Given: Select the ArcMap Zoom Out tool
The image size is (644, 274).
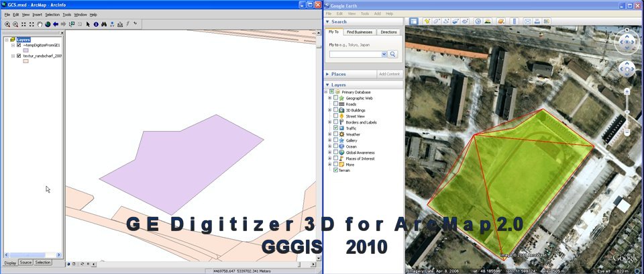Looking at the screenshot, I should click(15, 24).
